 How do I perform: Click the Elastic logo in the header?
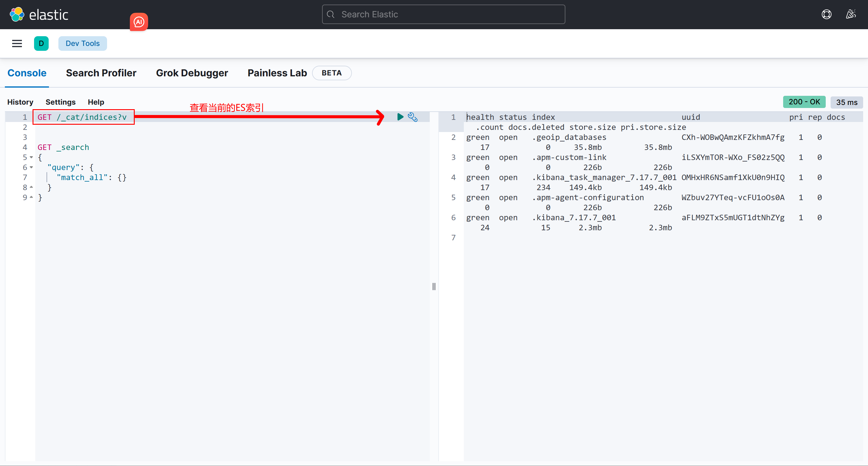point(39,15)
